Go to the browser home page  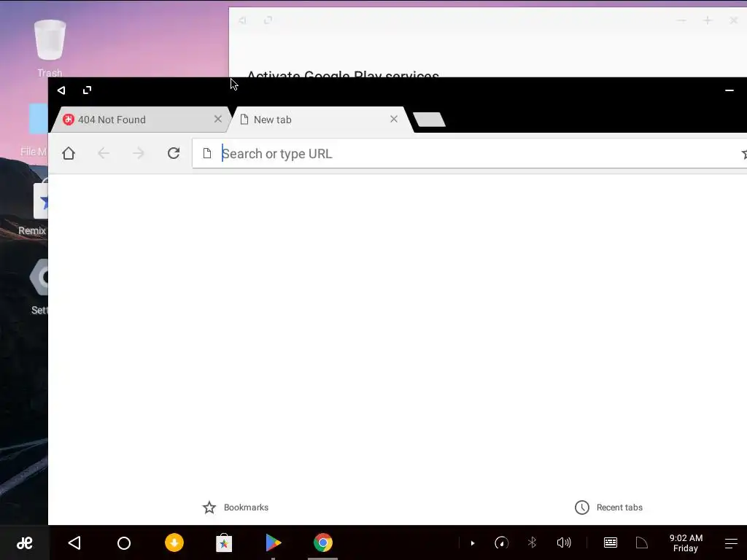click(69, 153)
